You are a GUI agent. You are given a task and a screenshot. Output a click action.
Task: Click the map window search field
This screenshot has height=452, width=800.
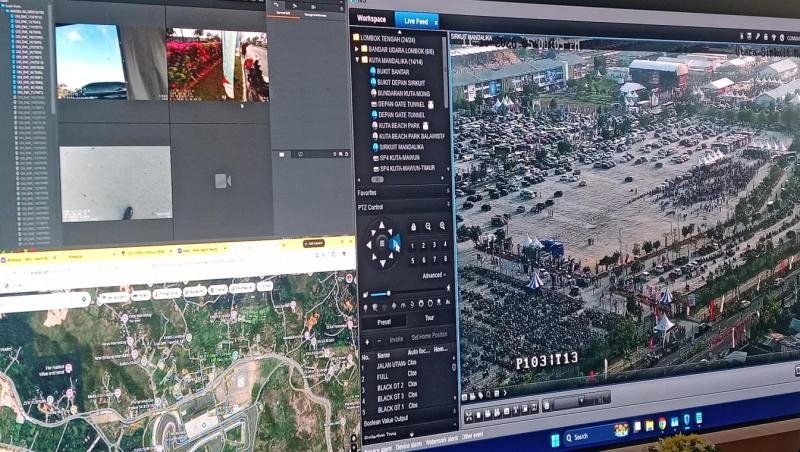[45, 300]
